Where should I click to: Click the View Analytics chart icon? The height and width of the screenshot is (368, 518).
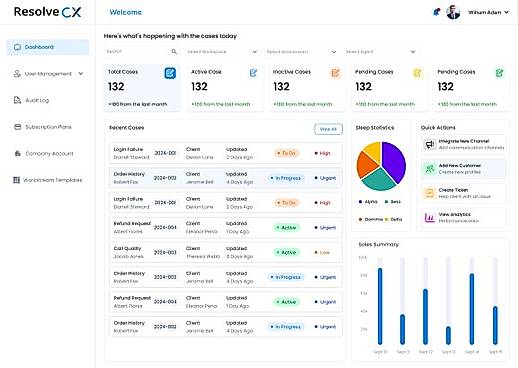(x=430, y=218)
